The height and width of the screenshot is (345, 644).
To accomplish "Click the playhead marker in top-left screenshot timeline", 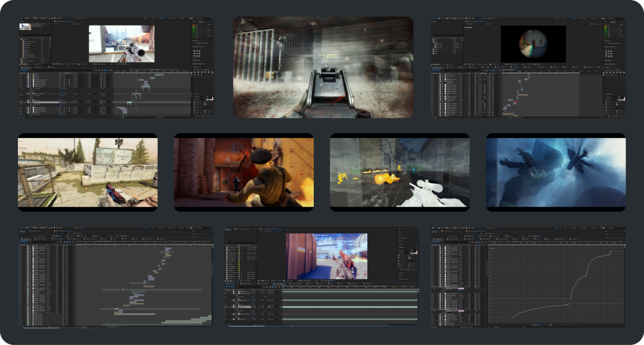I will point(136,71).
